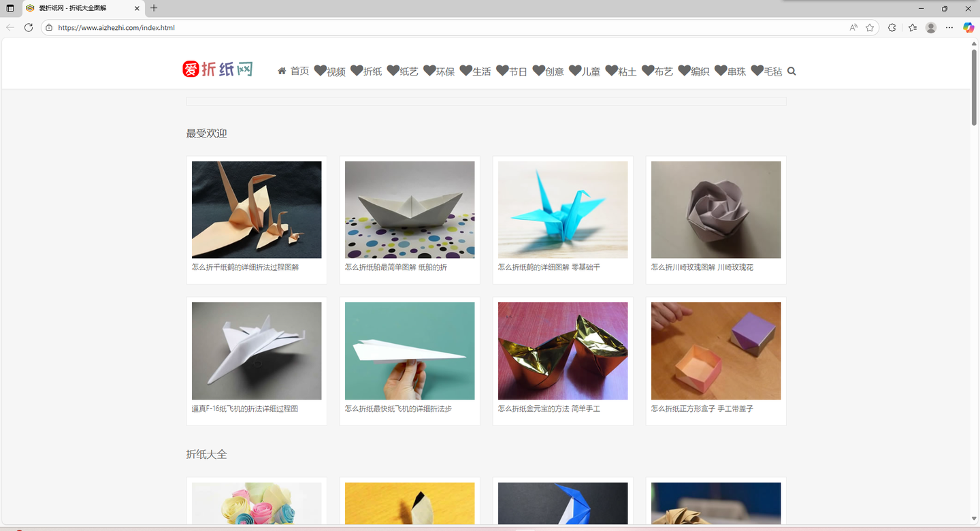Click the link 怎么折川崎玫瑰图解 川崎玫瑰花

(702, 268)
